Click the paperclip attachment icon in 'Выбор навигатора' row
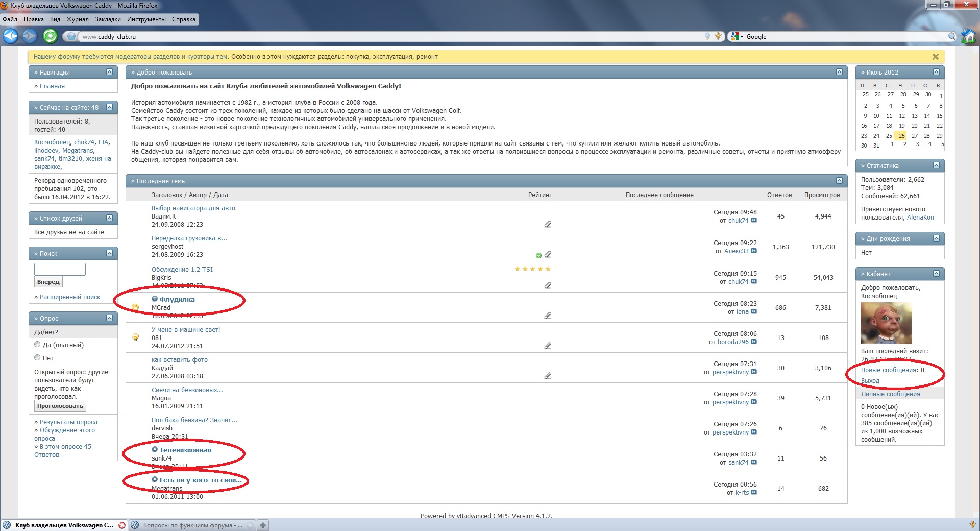 [548, 224]
